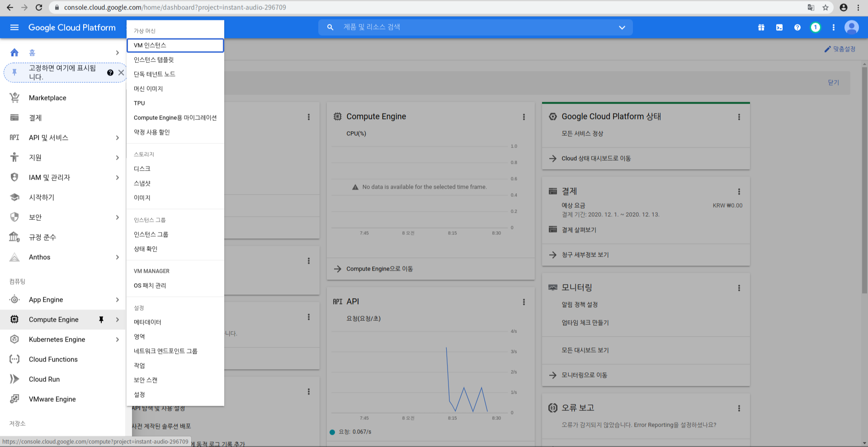Select 인스턴스 템플릿 menu entry
This screenshot has width=868, height=447.
pos(175,60)
